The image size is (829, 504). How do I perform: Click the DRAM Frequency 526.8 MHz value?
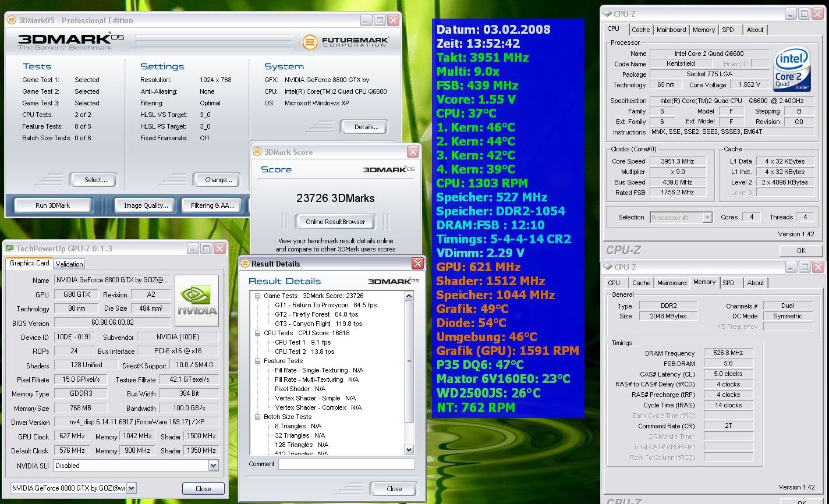pyautogui.click(x=728, y=353)
